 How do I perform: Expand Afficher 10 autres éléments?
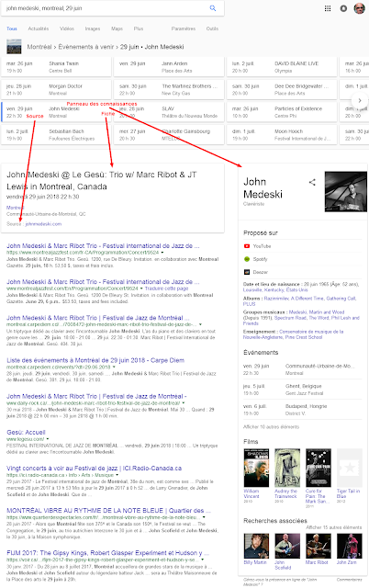(271, 426)
